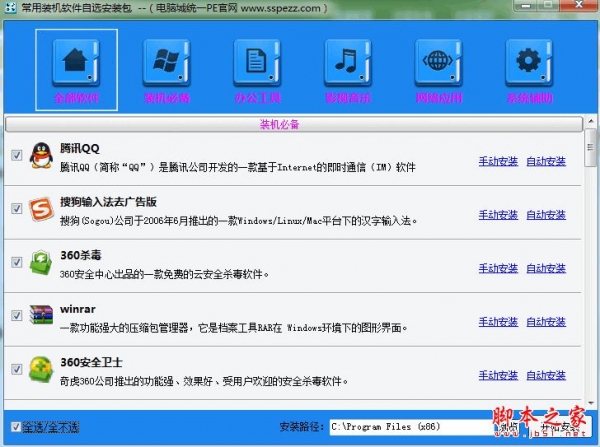This screenshot has height=447, width=600.
Task: Click 手动安装 link for 腾讯QQ
Action: pyautogui.click(x=498, y=162)
